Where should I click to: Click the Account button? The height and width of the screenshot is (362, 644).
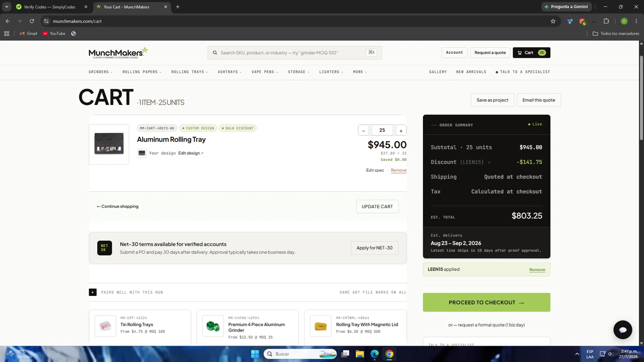pos(454,53)
